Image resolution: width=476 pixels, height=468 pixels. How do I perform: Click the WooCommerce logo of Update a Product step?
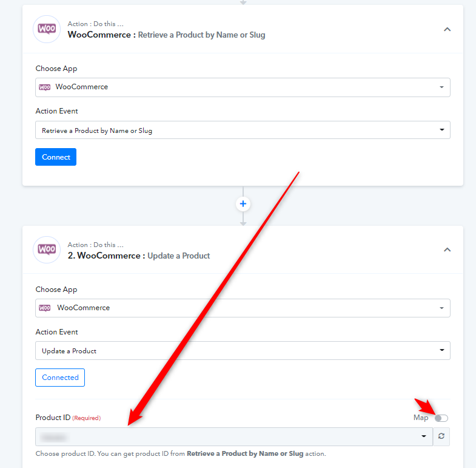point(47,250)
